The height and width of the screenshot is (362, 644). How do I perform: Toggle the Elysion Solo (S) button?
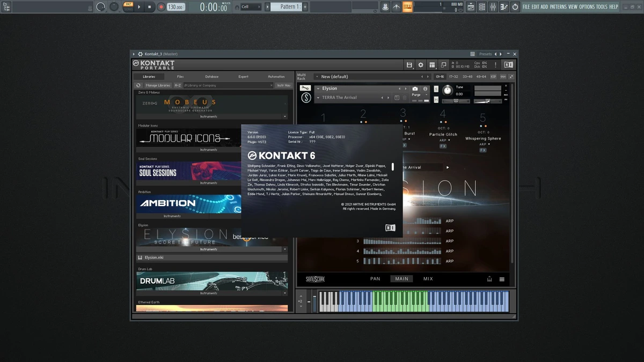point(436,89)
